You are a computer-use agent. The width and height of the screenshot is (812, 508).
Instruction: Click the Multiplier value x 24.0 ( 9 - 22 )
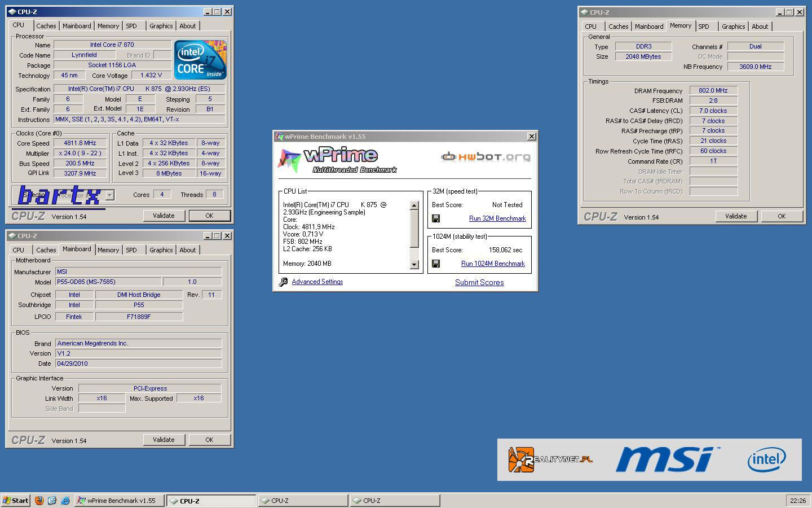(80, 154)
